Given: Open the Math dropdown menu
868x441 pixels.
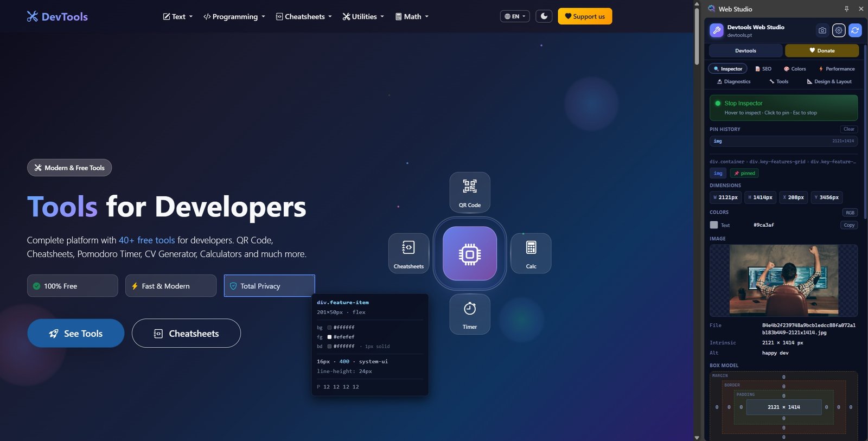Looking at the screenshot, I should (412, 16).
